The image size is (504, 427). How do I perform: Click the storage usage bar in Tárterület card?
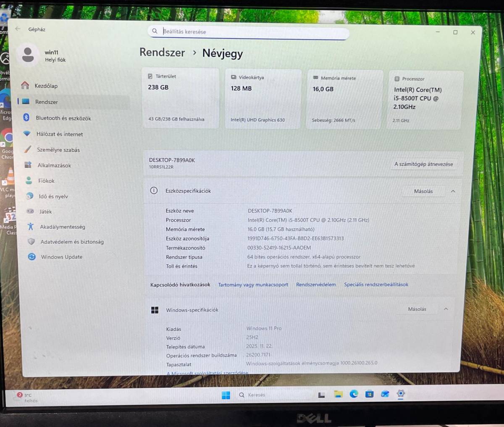click(x=181, y=111)
